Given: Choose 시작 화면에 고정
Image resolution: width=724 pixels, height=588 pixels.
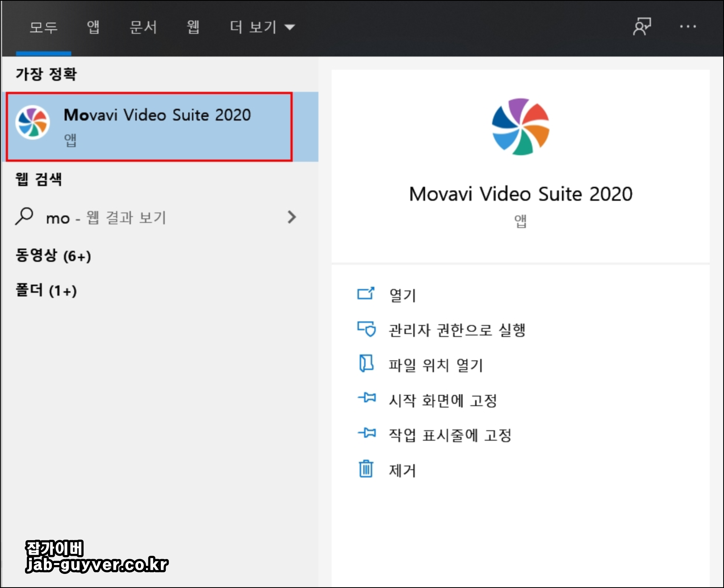Looking at the screenshot, I should [x=443, y=400].
